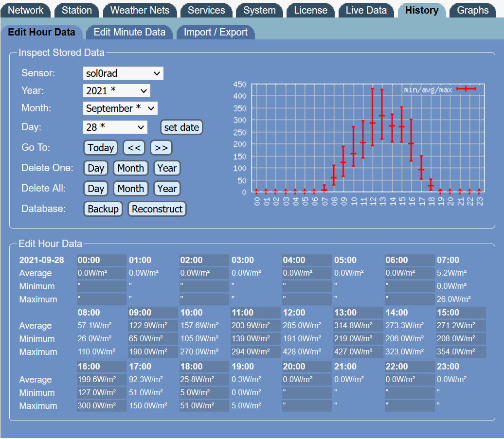Screen dimensions: 504x439
Task: Expand the Day dropdown showing 28
Action: pos(115,127)
